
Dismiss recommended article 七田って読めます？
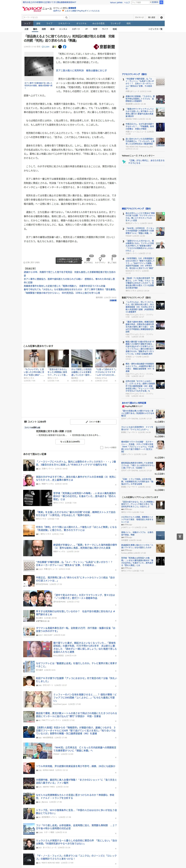[x=115, y=381]
